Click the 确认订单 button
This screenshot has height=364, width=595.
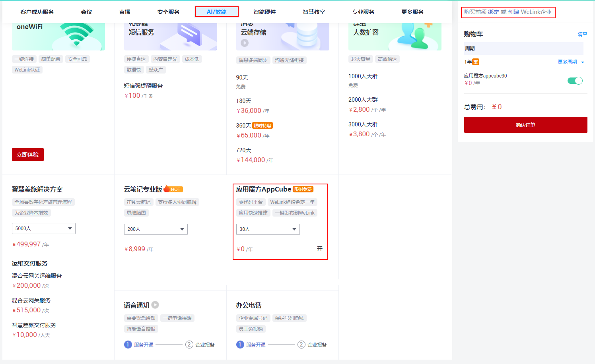coord(526,125)
